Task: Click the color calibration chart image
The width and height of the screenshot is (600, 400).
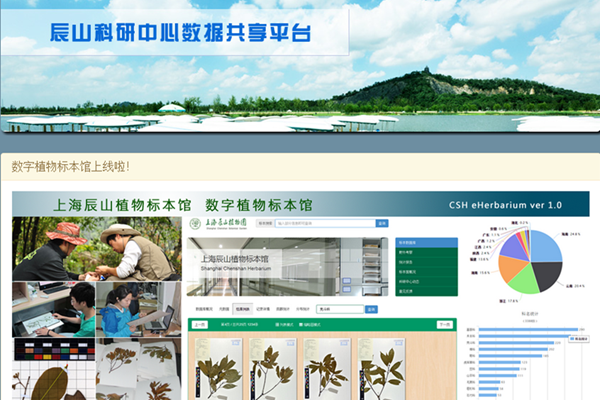Action: coord(54,349)
